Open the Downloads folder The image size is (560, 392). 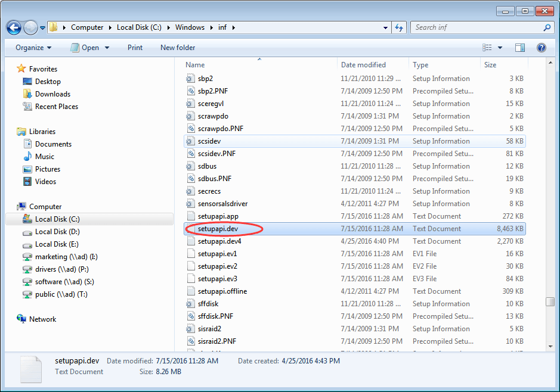point(52,94)
